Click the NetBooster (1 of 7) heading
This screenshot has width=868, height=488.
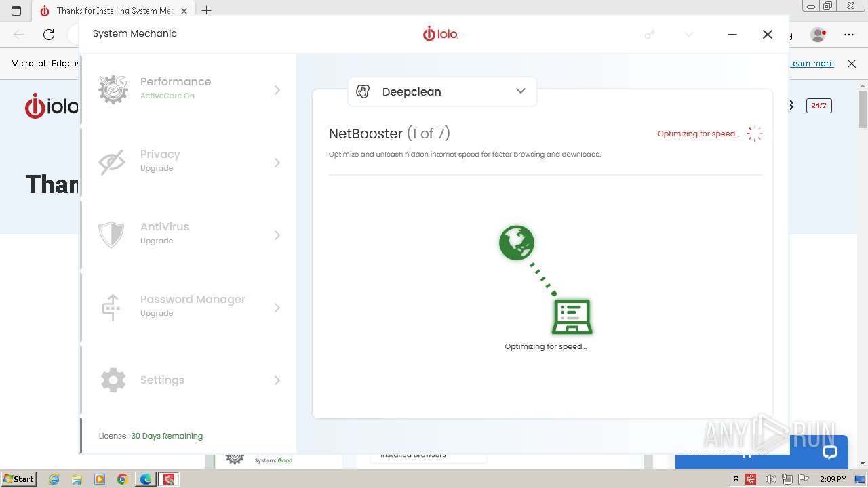pyautogui.click(x=389, y=133)
